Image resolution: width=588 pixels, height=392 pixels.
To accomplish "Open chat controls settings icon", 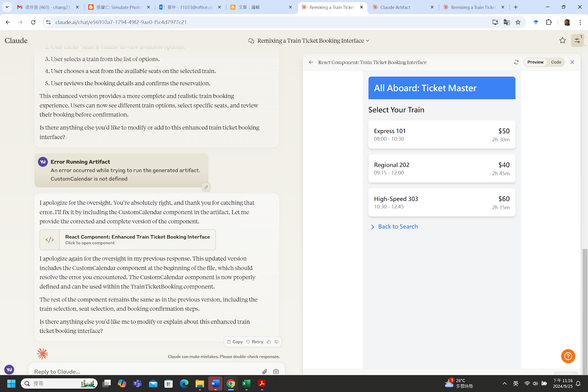I will pyautogui.click(x=577, y=40).
